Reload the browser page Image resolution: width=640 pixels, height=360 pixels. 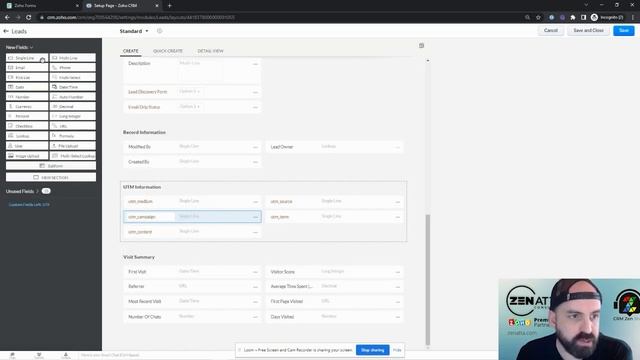point(29,17)
